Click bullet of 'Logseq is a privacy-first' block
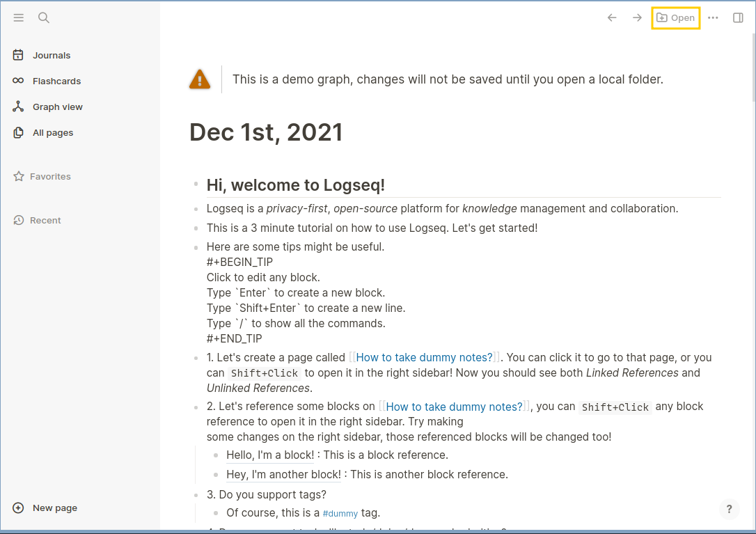756x534 pixels. [x=196, y=210]
